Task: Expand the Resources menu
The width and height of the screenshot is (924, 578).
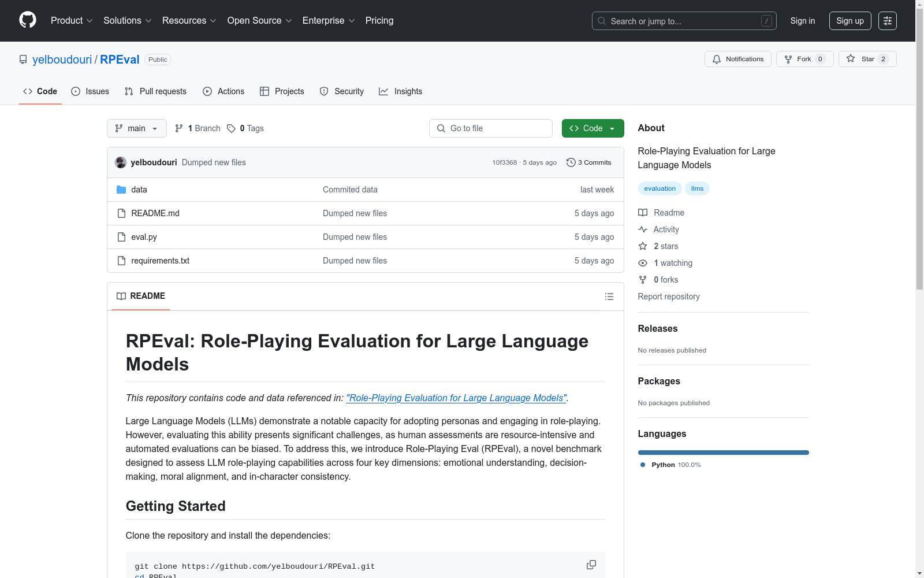Action: (x=189, y=21)
